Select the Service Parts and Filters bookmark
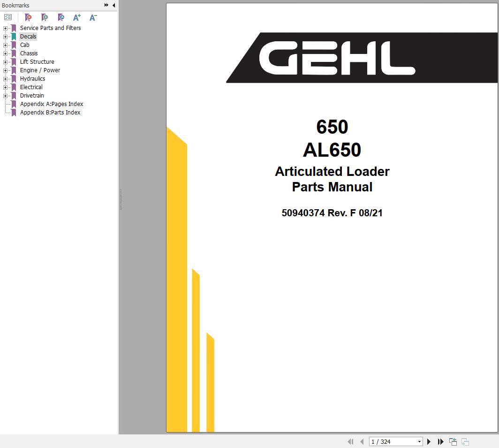 tap(50, 28)
